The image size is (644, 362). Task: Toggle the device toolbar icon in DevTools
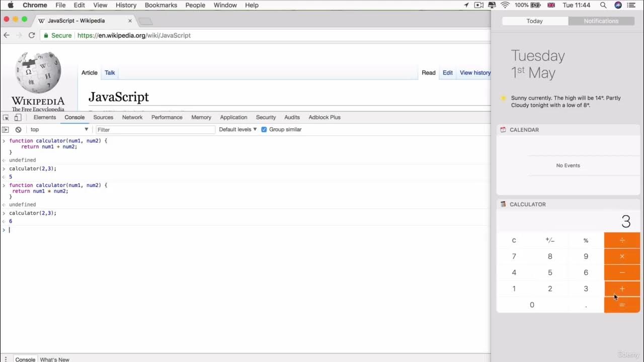[18, 117]
